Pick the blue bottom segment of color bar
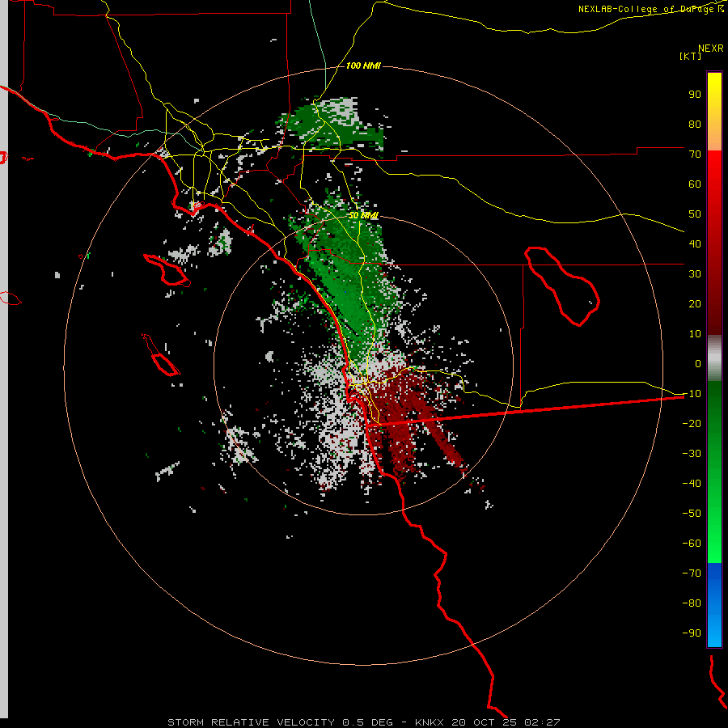This screenshot has height=728, width=728. (714, 605)
